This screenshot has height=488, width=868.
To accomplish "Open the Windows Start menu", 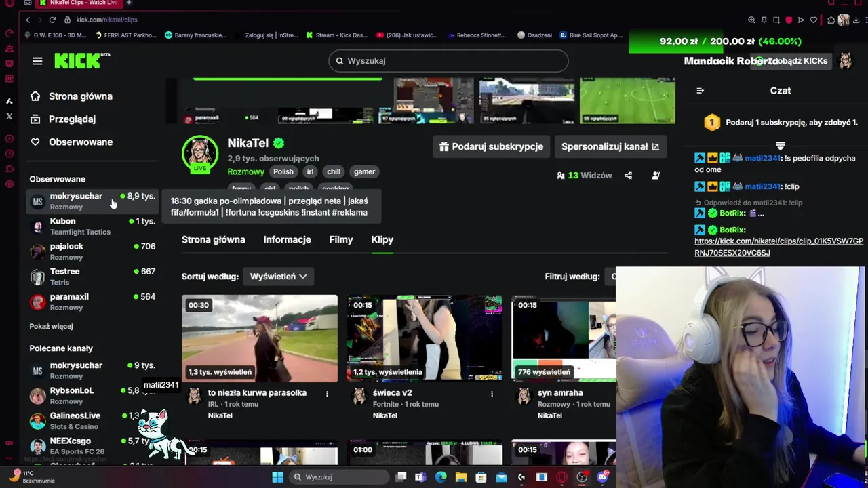I will pos(277,477).
